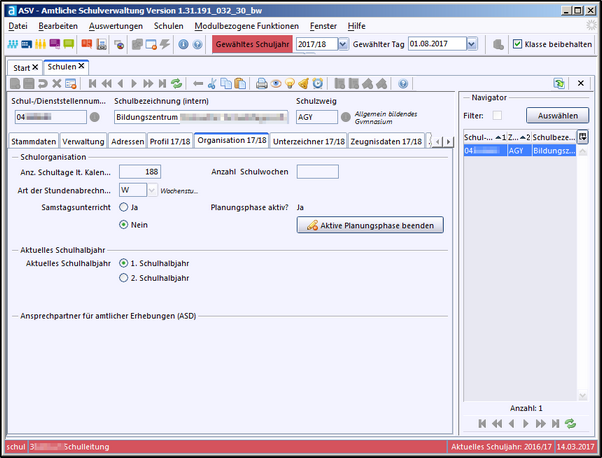Click the green refresh icon in toolbar
Screen dimensions: 602x458
point(177,84)
